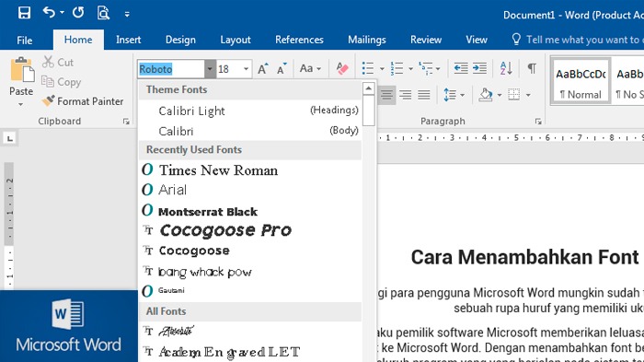The height and width of the screenshot is (362, 644).
Task: Activate Format Painter
Action: tap(83, 100)
